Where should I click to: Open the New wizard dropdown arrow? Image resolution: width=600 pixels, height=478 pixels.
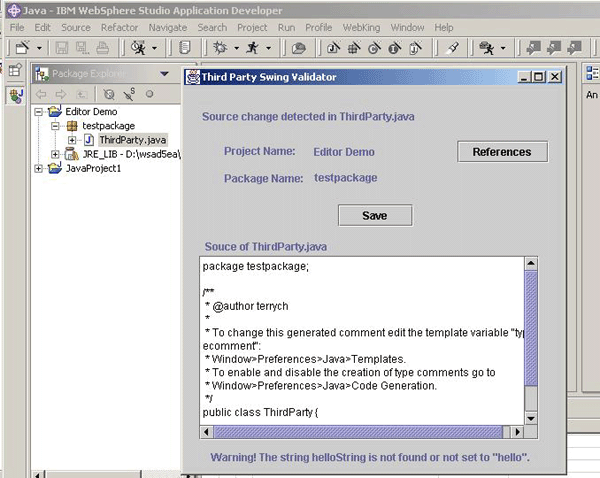[39, 48]
